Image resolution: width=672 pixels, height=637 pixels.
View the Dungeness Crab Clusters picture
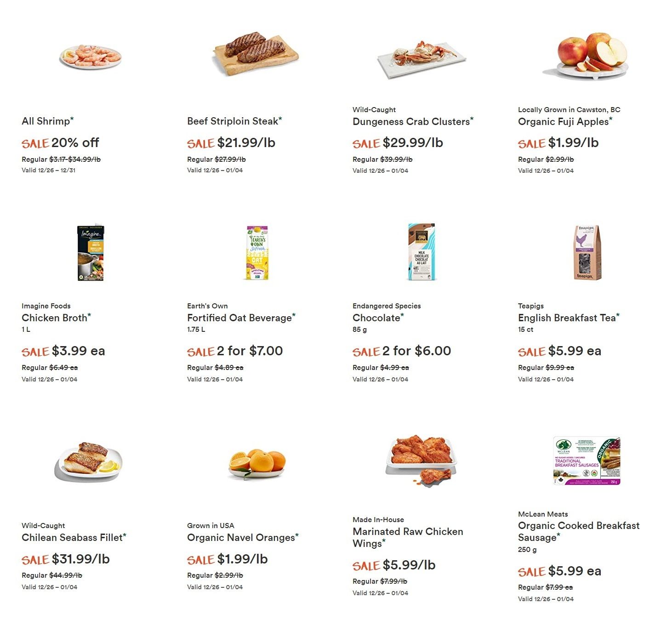pyautogui.click(x=421, y=59)
